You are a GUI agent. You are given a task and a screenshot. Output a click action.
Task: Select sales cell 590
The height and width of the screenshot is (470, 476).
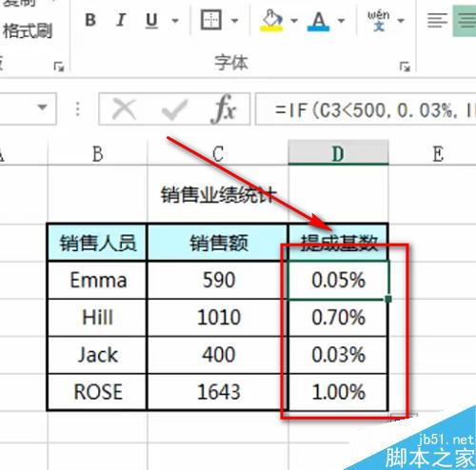point(218,281)
